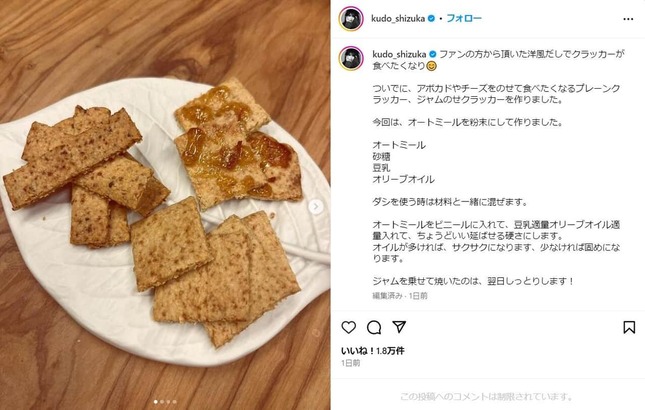Open kudo_shizuka link in caption
This screenshot has height=410, width=645.
(x=399, y=54)
